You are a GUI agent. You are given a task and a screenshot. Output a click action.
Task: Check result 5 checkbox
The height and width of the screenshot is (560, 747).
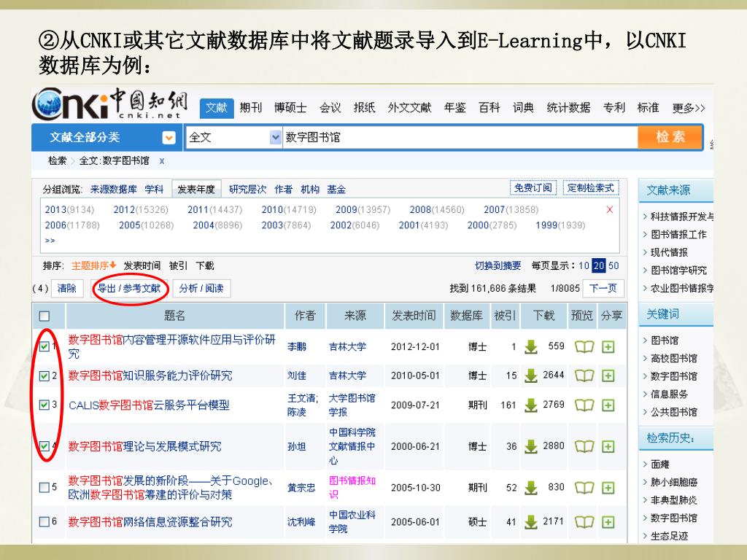[44, 487]
